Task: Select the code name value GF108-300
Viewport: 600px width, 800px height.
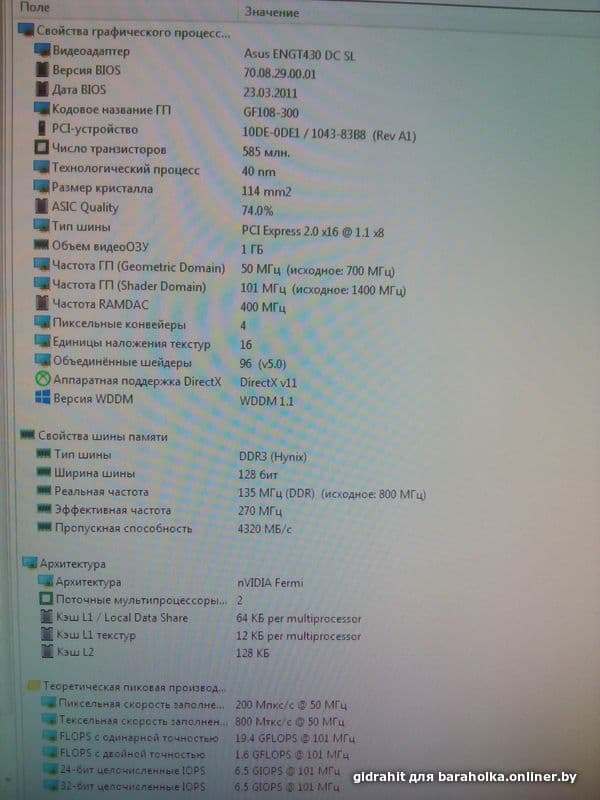Action: coord(271,112)
